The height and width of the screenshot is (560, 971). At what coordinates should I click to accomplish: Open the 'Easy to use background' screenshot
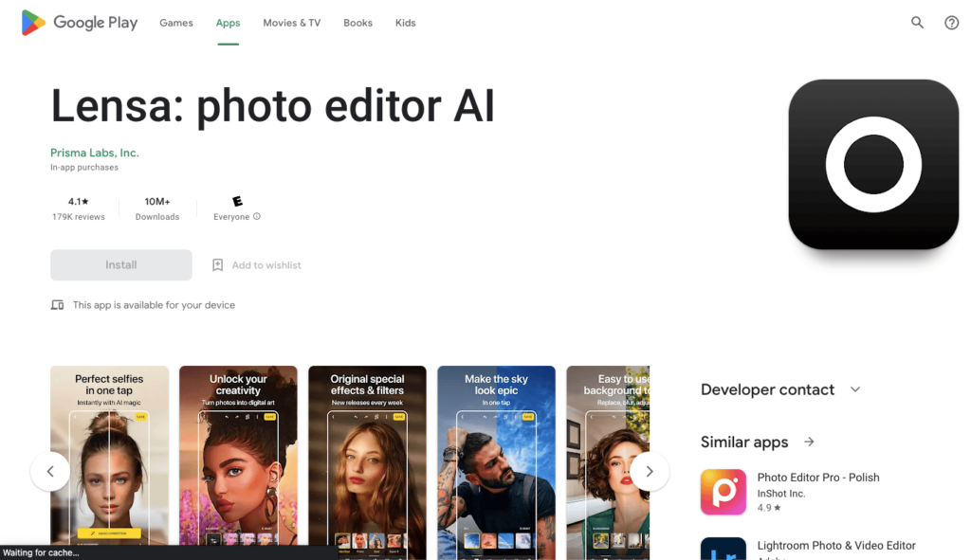tap(608, 462)
